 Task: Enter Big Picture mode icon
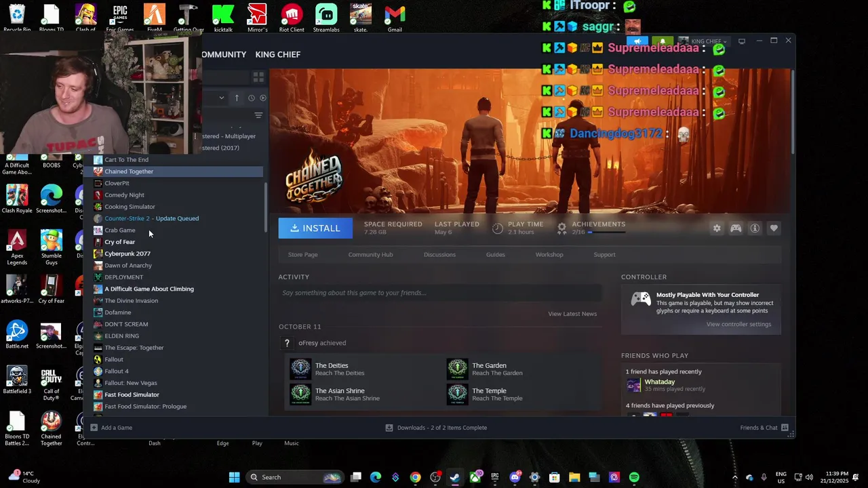pyautogui.click(x=742, y=41)
